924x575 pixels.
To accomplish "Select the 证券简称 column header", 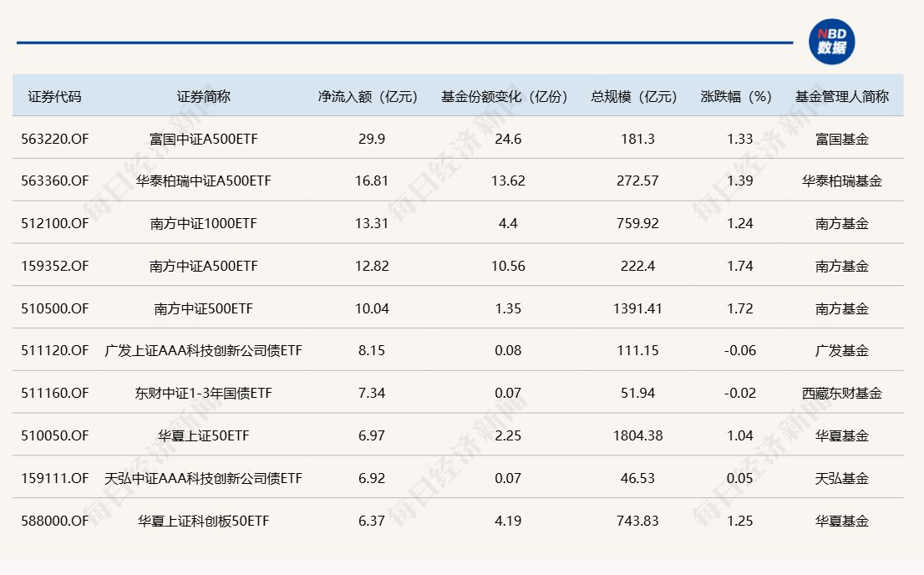I will tap(203, 96).
